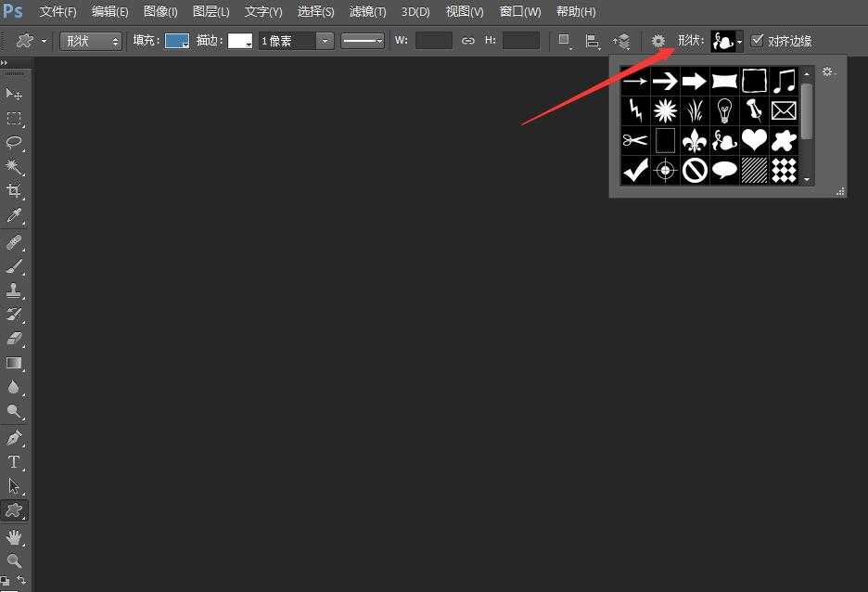Reset default foreground and background colors
The height and width of the screenshot is (592, 868).
(x=5, y=580)
